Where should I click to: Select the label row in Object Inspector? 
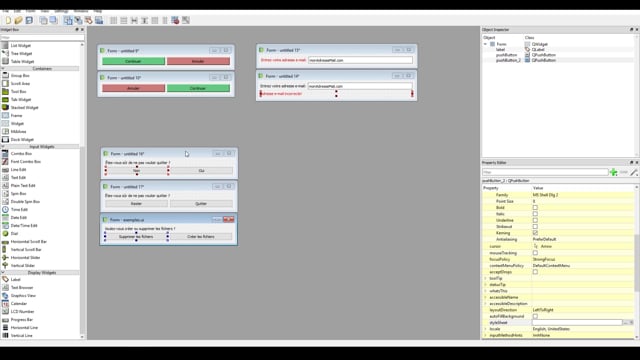click(x=558, y=49)
